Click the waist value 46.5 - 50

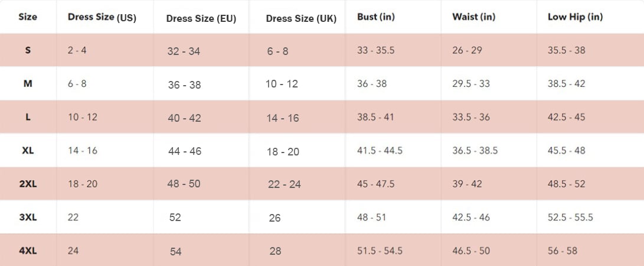pyautogui.click(x=471, y=251)
